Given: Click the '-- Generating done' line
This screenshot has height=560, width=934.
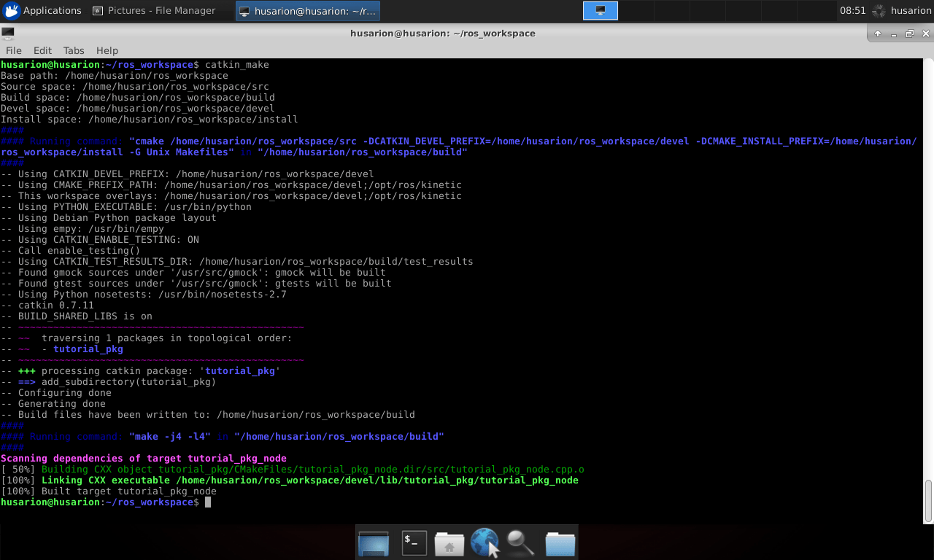Looking at the screenshot, I should click(x=53, y=404).
